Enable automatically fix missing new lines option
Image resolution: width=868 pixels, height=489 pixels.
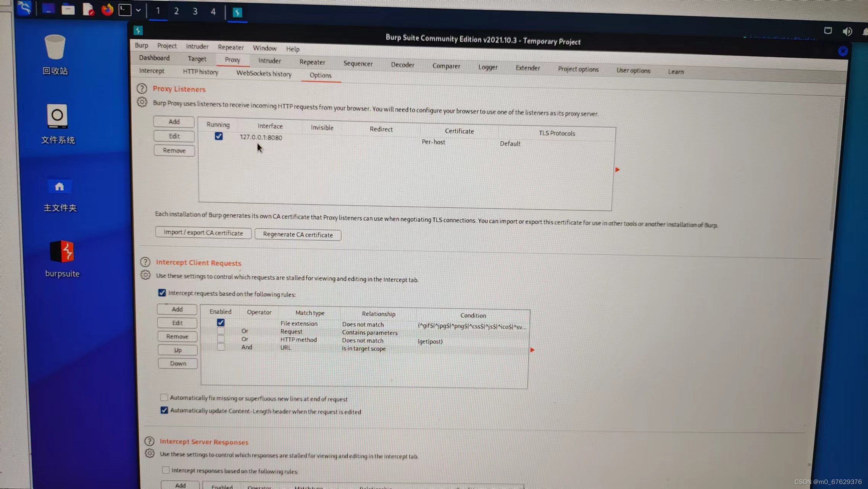[x=164, y=397]
